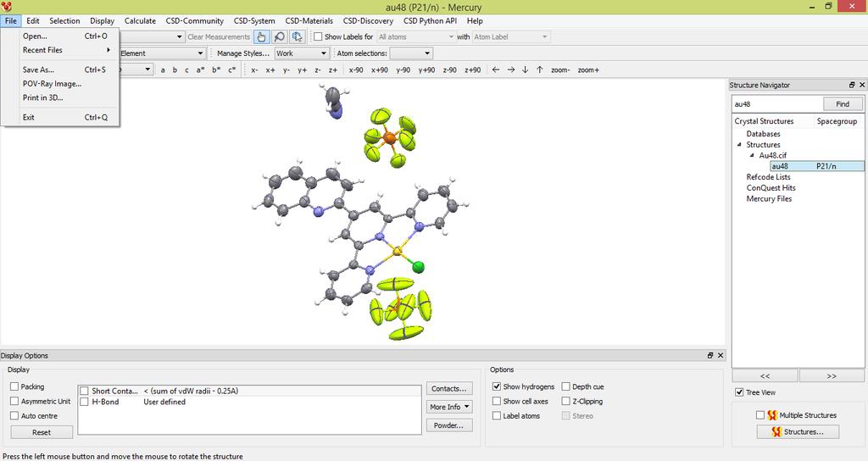Move structure down with down arrow

(x=525, y=69)
